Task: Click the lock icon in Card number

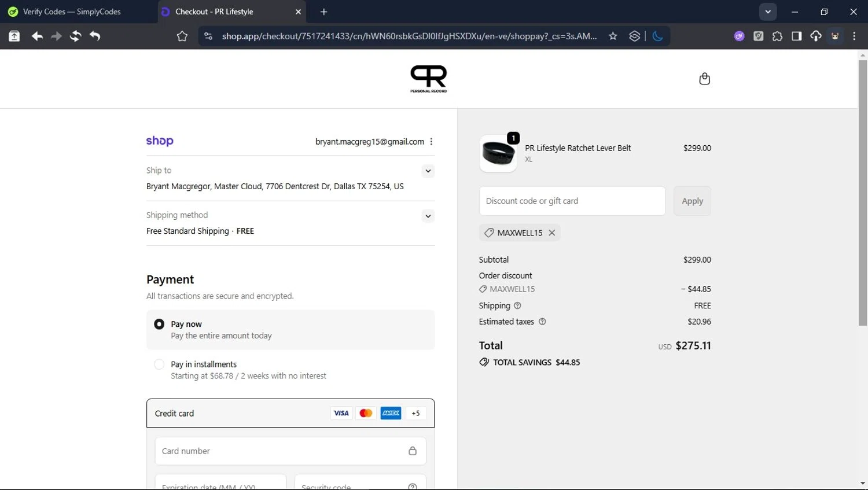Action: click(x=413, y=451)
